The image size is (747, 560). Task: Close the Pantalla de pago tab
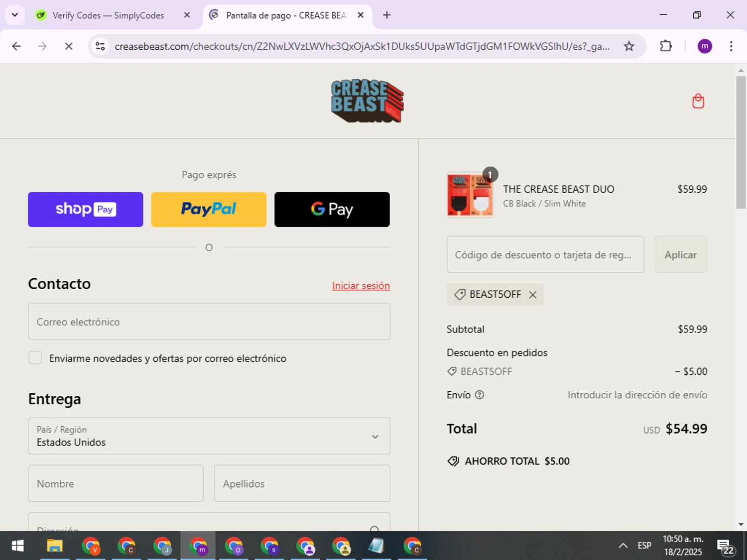coord(361,15)
